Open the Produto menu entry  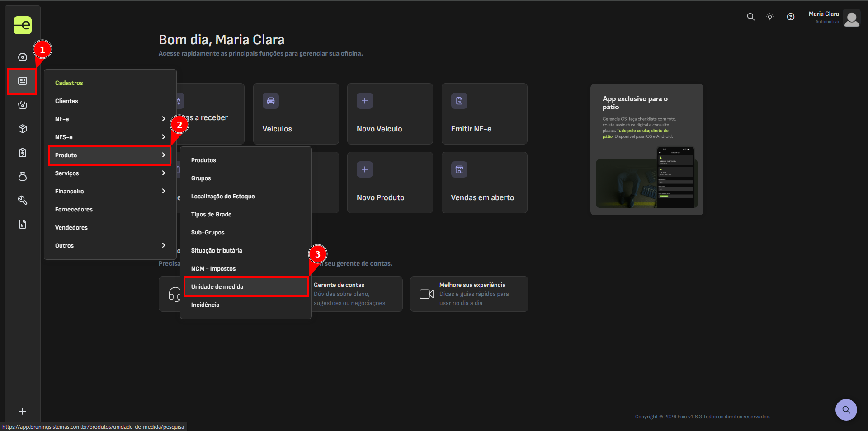coord(110,155)
